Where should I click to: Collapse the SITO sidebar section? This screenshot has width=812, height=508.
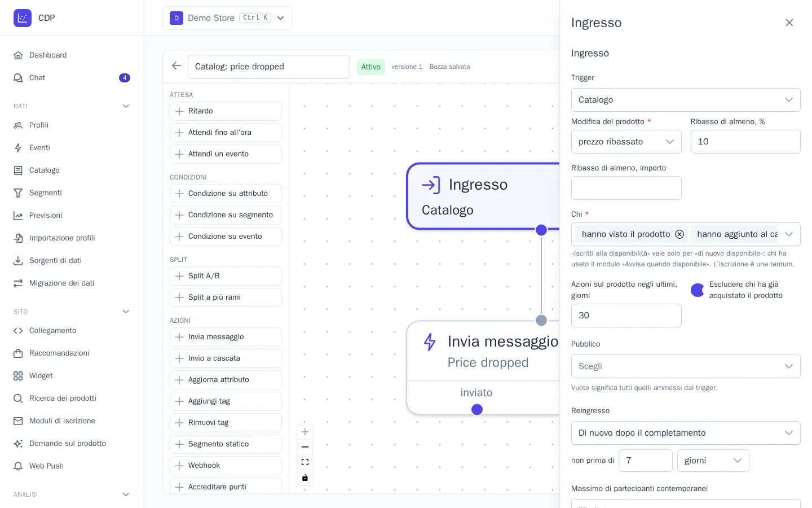click(x=126, y=312)
